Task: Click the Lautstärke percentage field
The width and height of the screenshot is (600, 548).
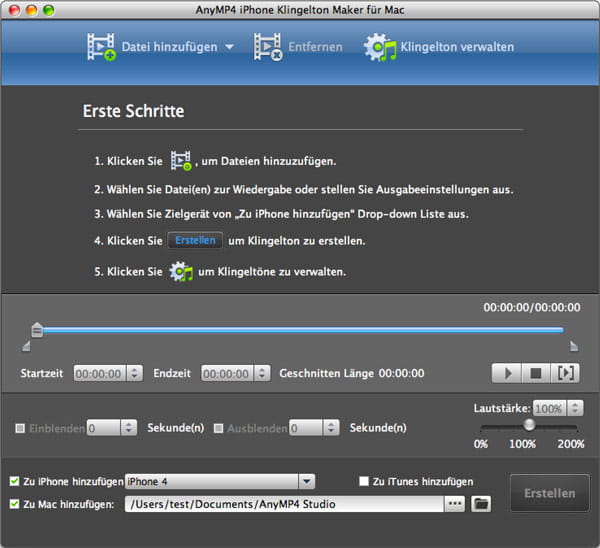Action: [550, 408]
